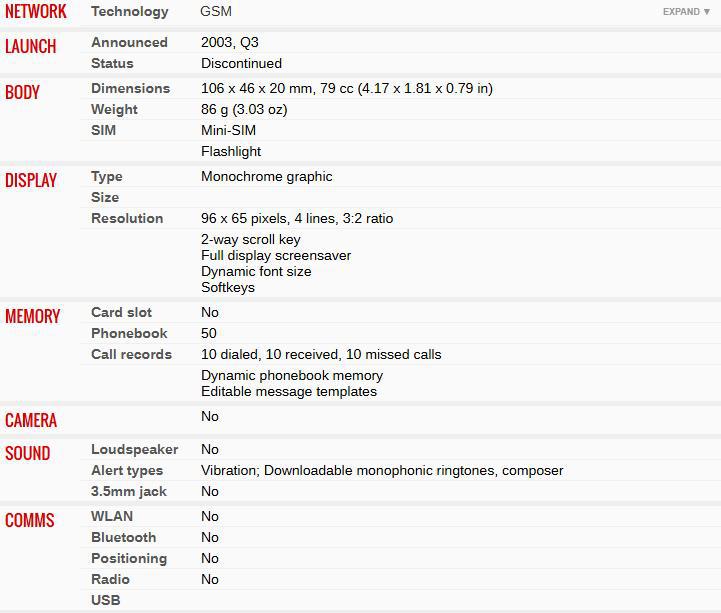Click the Weight spec label
This screenshot has width=721, height=613.
click(x=114, y=110)
